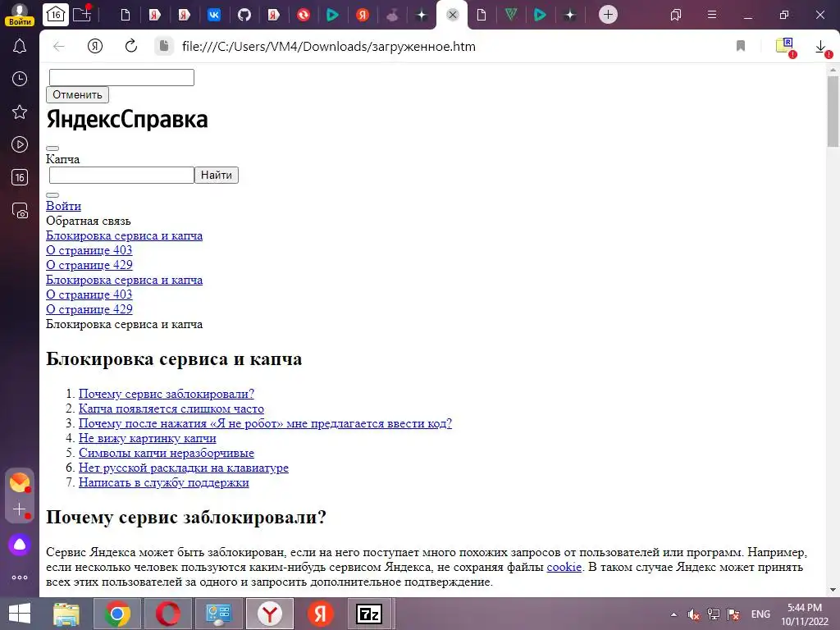This screenshot has width=840, height=630.
Task: Launch Opera from the taskbar
Action: coord(167,614)
